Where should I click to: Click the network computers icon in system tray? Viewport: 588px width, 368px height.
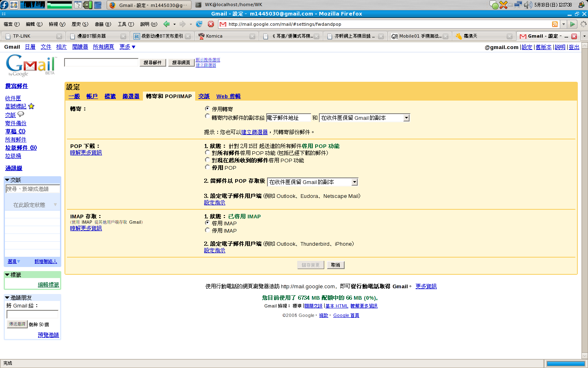click(x=518, y=5)
